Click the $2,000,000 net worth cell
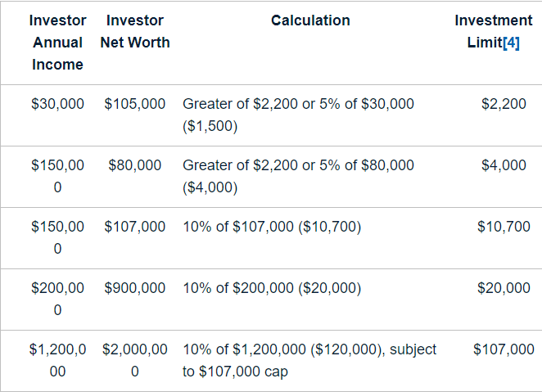542x392 pixels. (135, 360)
